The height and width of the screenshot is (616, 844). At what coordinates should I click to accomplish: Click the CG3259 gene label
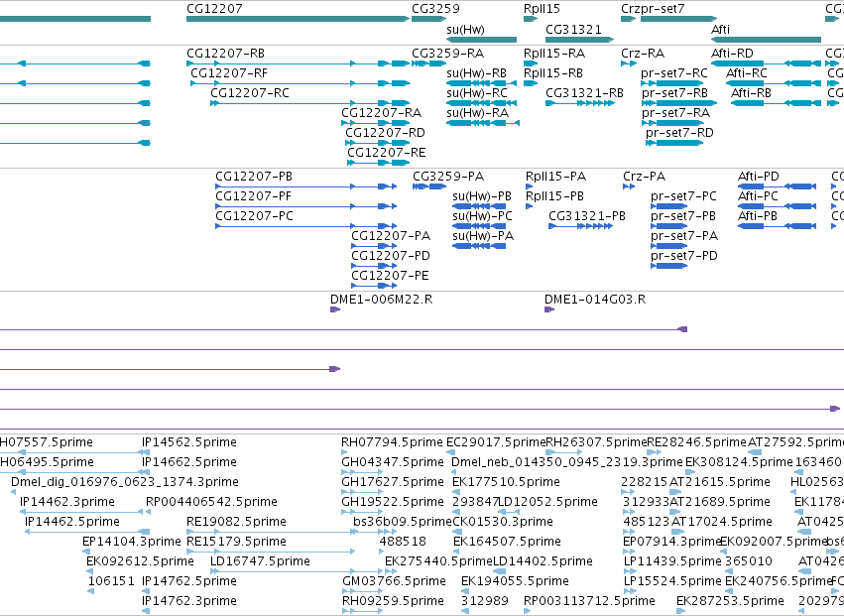435,9
